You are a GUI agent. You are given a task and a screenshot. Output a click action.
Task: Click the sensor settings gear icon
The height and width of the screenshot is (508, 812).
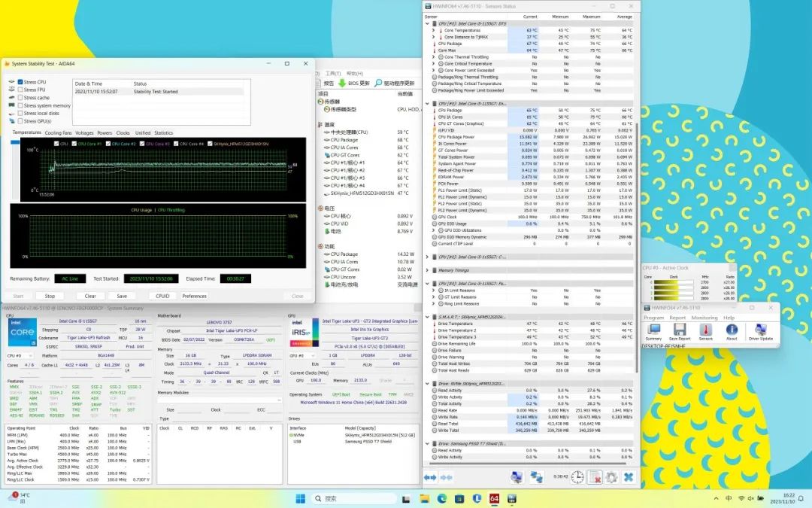pos(611,477)
